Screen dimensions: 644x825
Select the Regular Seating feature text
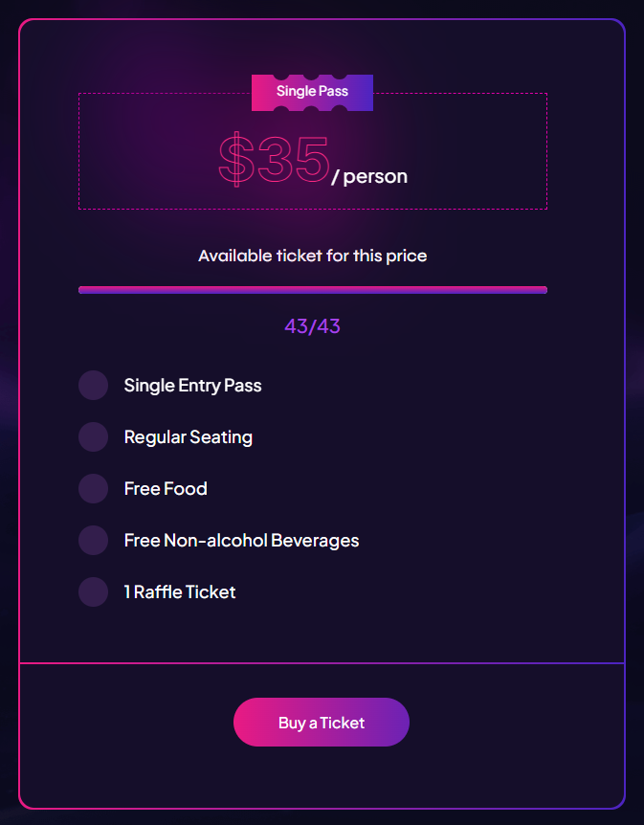tap(189, 437)
